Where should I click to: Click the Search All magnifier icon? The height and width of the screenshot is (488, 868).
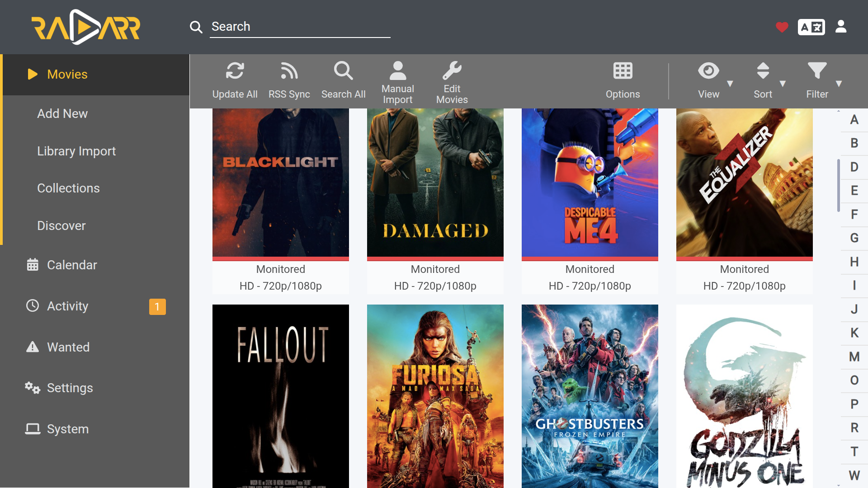343,71
